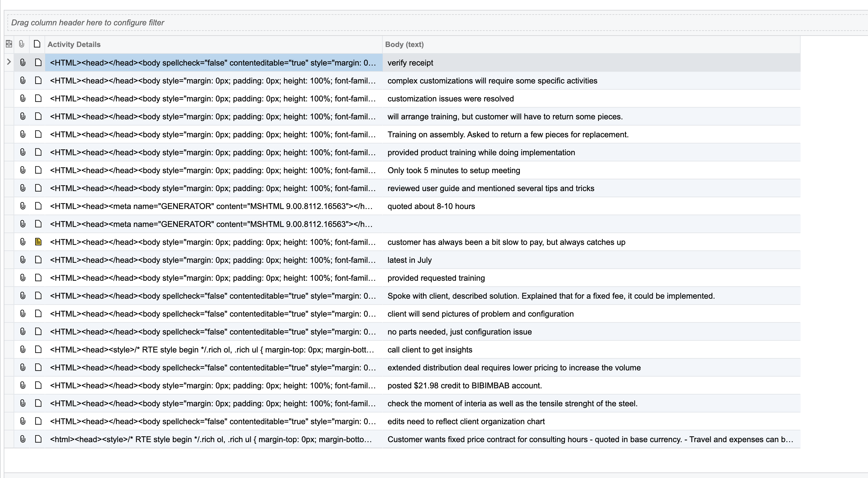Click the grid selector icon in header corner
The height and width of the screenshot is (478, 868).
[x=9, y=44]
